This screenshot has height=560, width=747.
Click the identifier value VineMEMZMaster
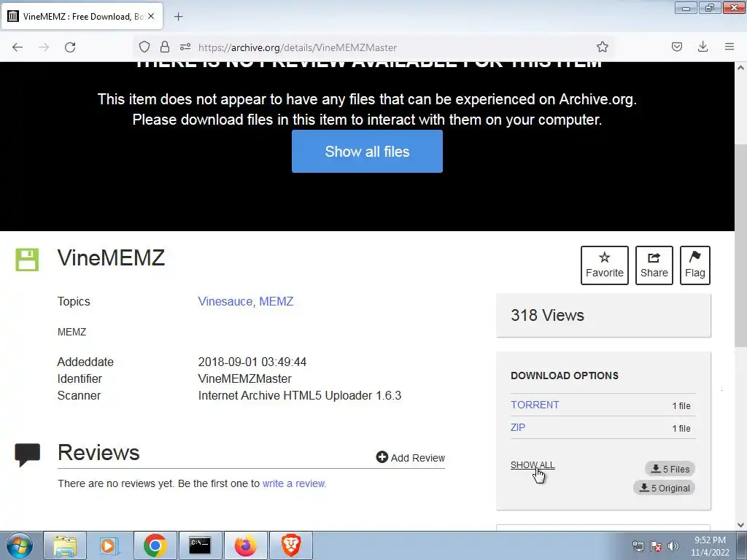(x=245, y=378)
